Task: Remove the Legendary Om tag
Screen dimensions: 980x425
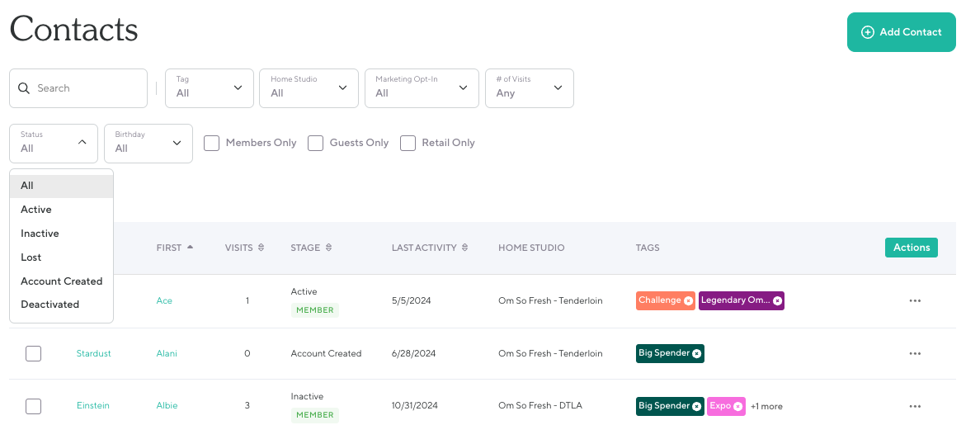Action: point(777,301)
